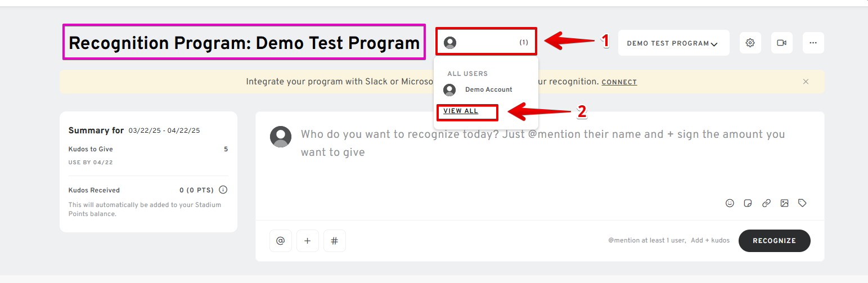The width and height of the screenshot is (868, 283).
Task: Toggle the users list dropdown showing (1)
Action: 486,42
